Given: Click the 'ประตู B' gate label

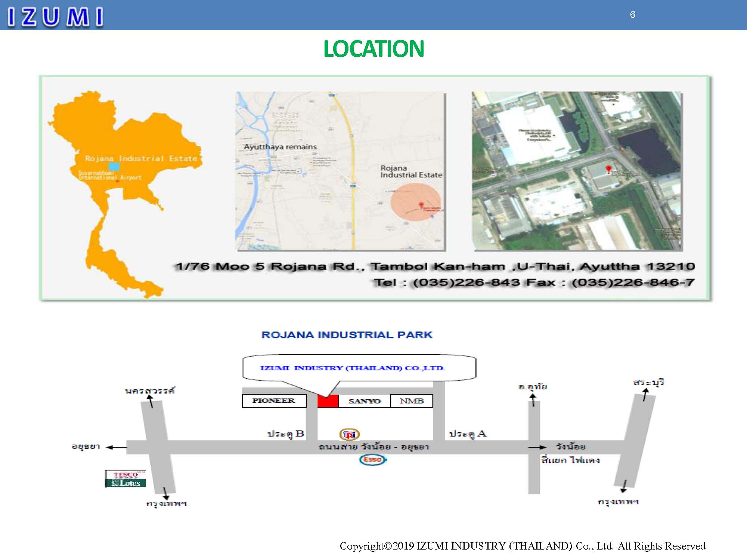Looking at the screenshot, I should pyautogui.click(x=286, y=434).
